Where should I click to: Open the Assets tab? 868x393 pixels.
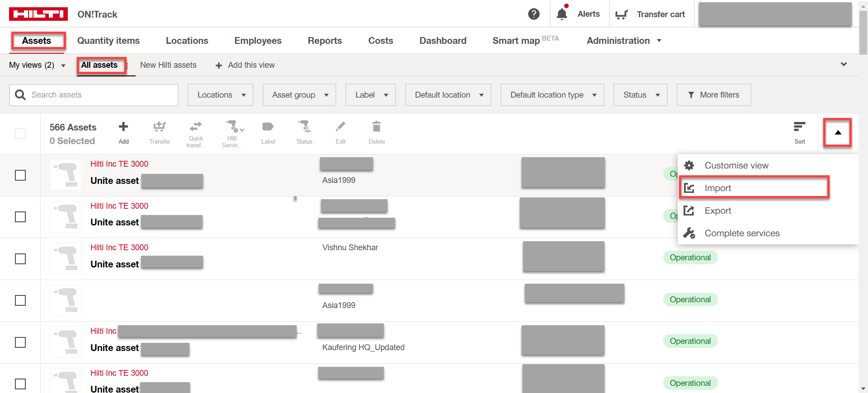point(37,41)
